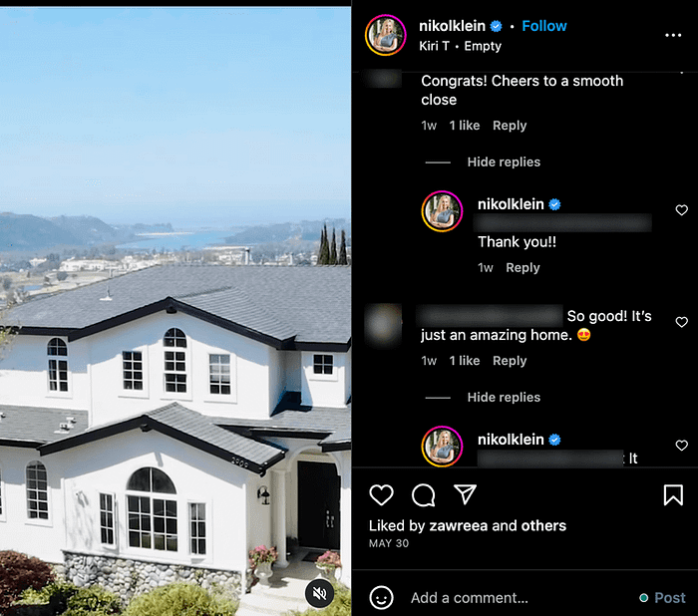Unmute the video with the speaker icon
698x616 pixels.
pos(320,593)
